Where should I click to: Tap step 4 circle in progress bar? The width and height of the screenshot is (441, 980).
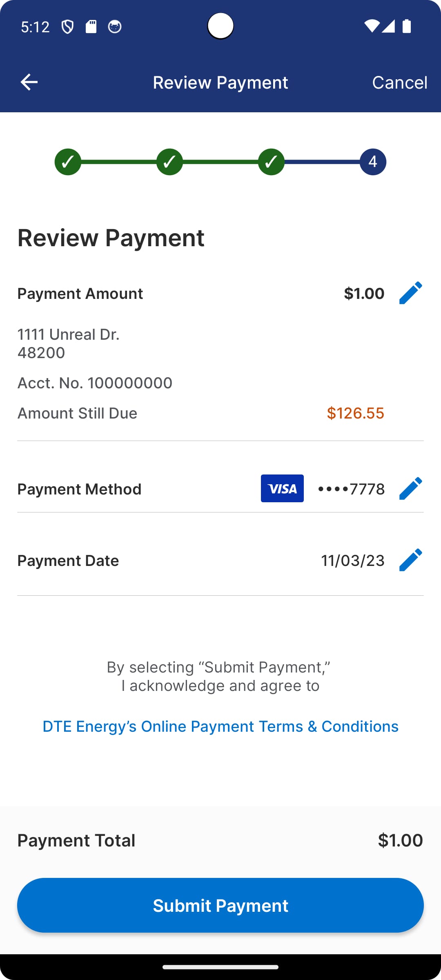pos(373,162)
